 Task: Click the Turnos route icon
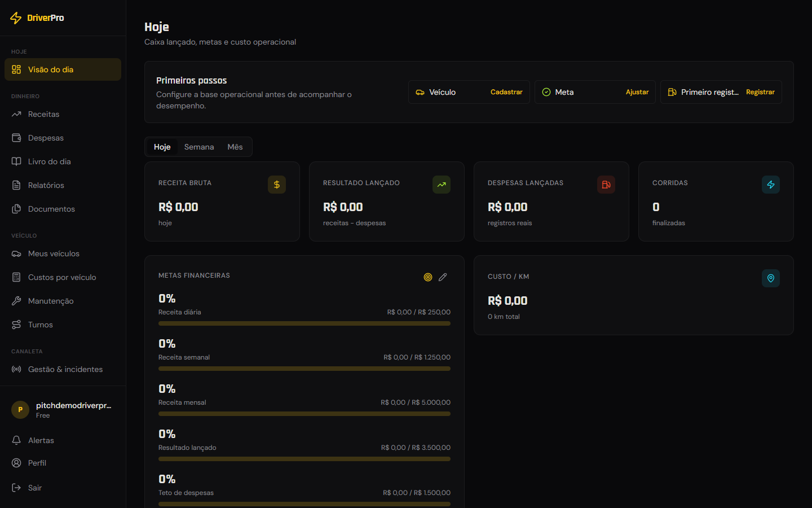click(16, 325)
